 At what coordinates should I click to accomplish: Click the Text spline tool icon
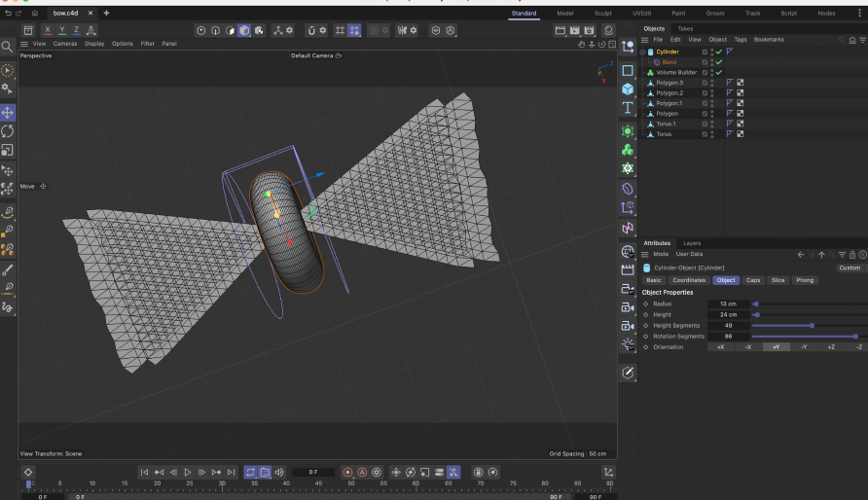628,108
